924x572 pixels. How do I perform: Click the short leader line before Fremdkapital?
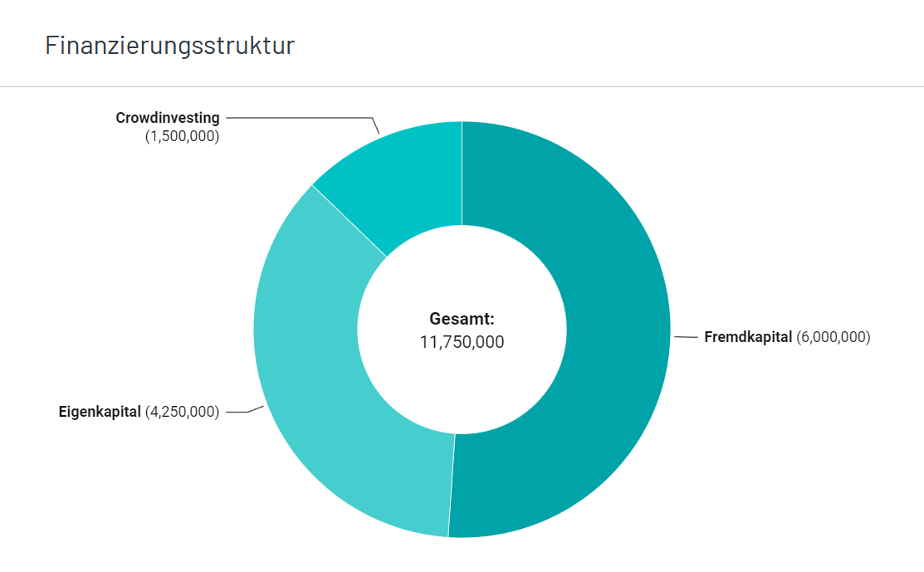point(686,337)
